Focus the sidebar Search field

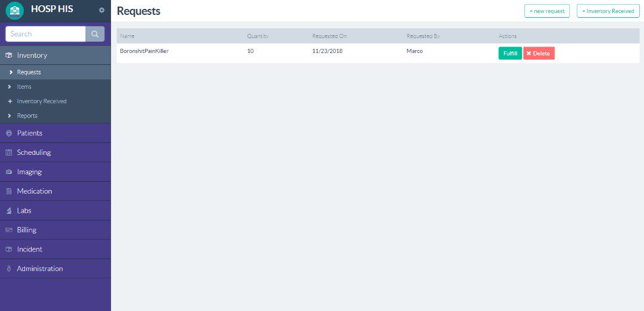[x=45, y=34]
